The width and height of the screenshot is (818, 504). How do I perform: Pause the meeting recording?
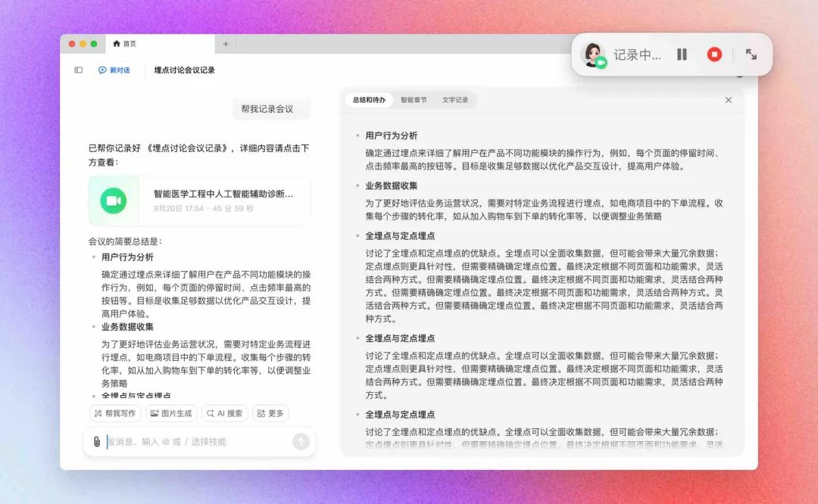[x=682, y=54]
